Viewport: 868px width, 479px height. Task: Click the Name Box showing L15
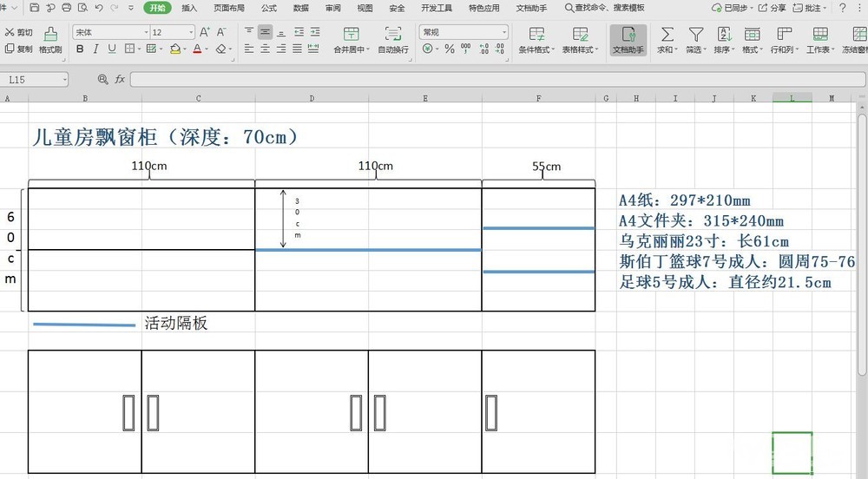[x=35, y=80]
